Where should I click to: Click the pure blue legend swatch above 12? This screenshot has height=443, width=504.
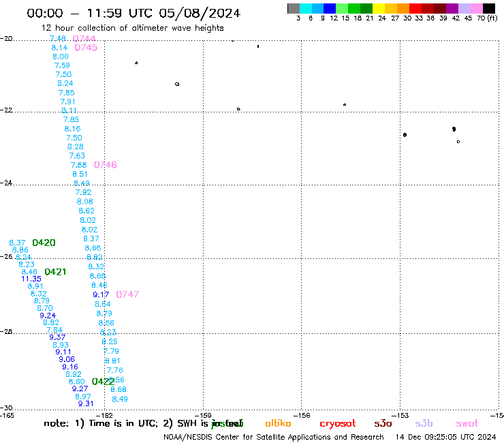(330, 8)
